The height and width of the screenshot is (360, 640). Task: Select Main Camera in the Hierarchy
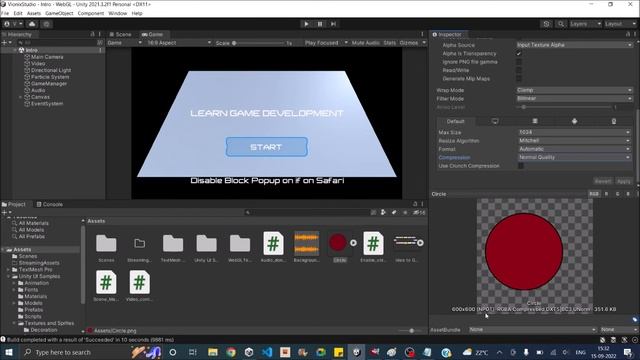47,57
